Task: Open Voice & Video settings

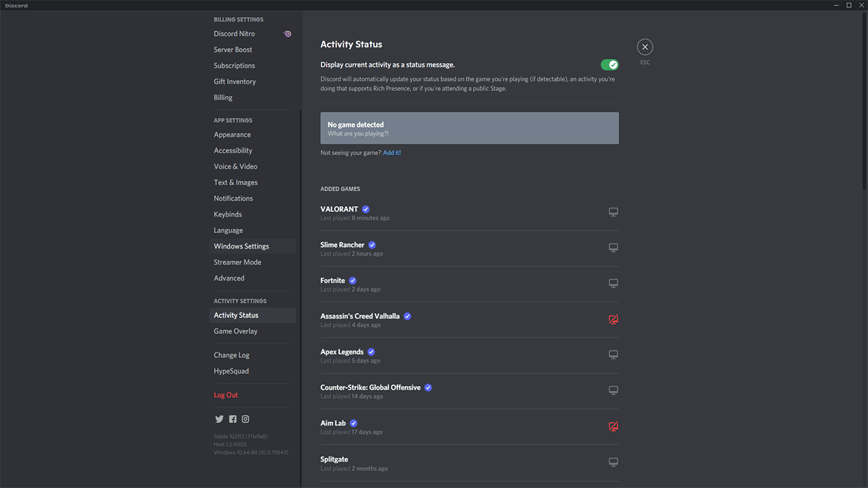Action: [x=252, y=167]
